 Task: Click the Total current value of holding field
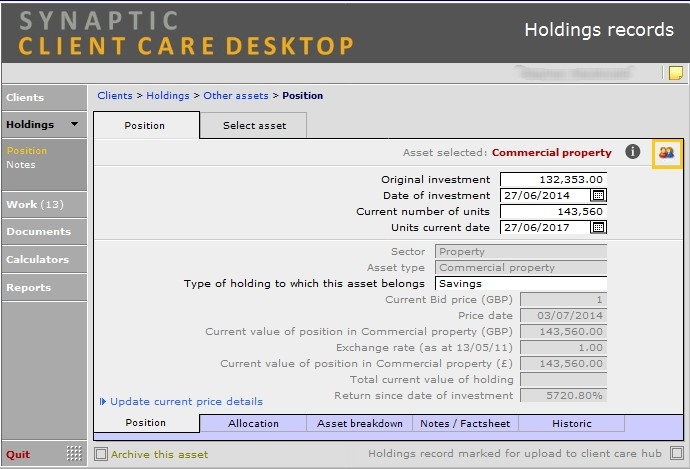point(563,379)
